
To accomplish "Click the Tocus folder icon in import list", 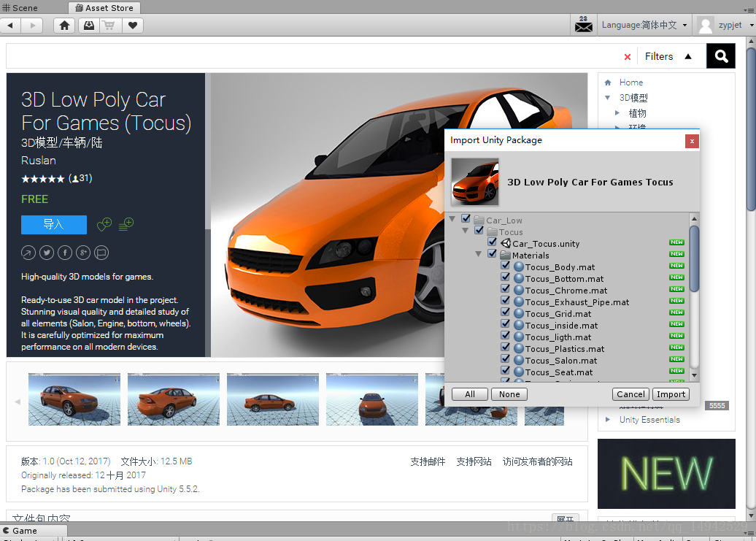I will [492, 232].
